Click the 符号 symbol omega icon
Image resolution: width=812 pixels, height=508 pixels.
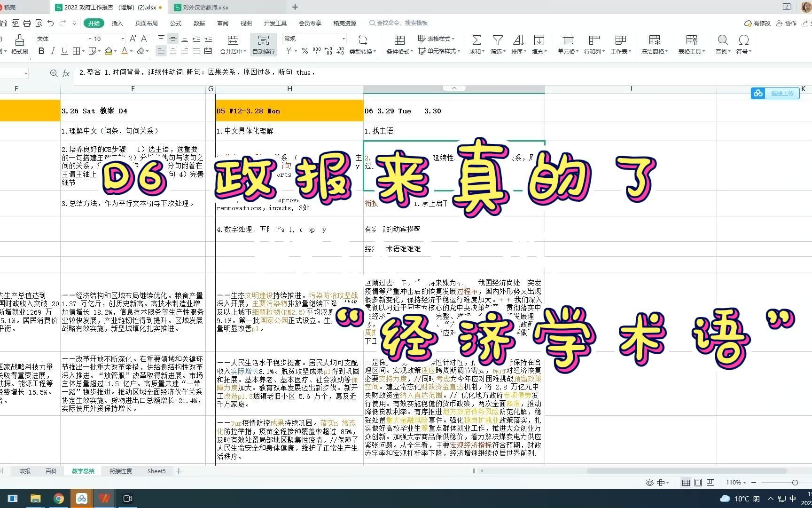point(743,40)
